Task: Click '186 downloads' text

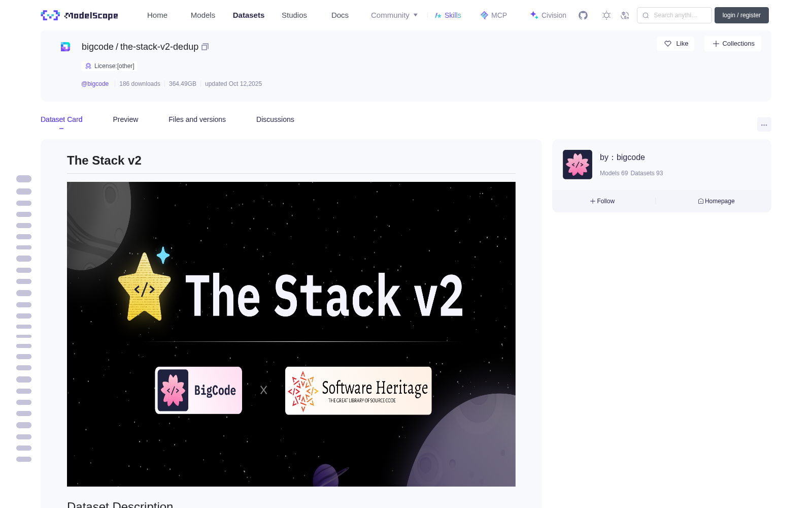Action: (140, 84)
